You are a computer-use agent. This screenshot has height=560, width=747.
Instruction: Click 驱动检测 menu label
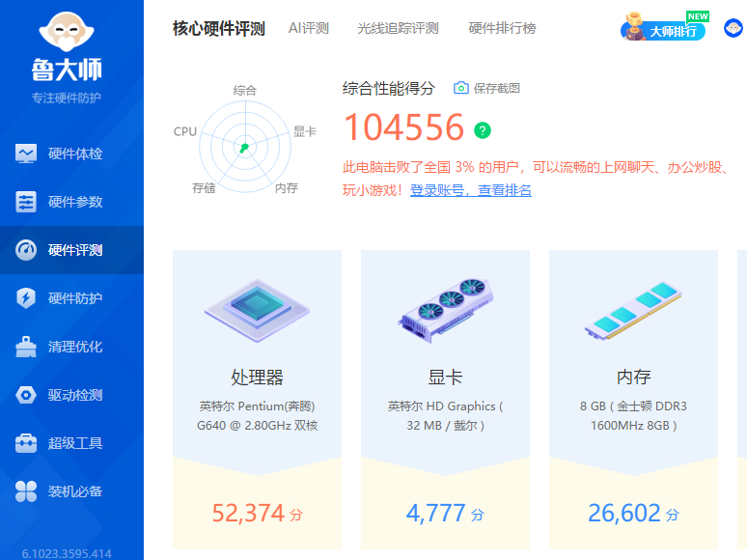(75, 395)
